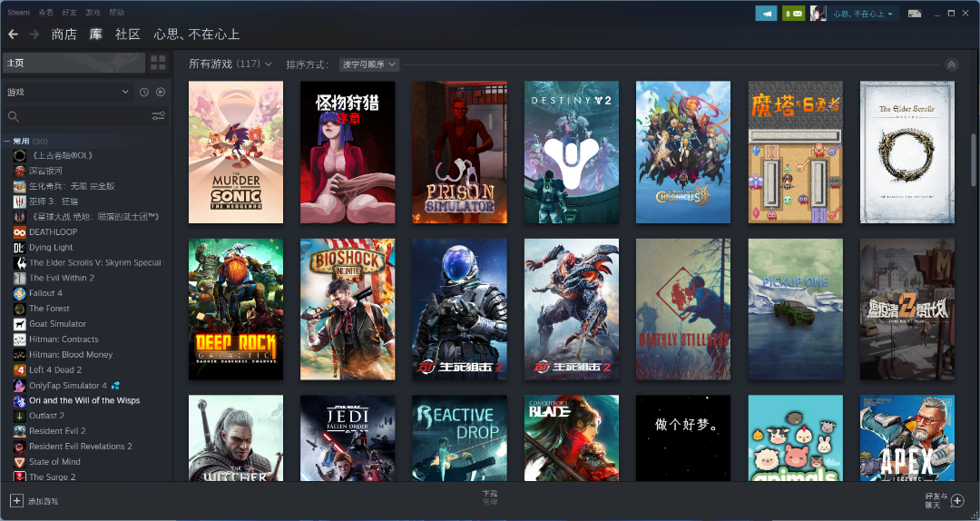Click the State of Mind triangle icon
The height and width of the screenshot is (521, 980).
[19, 462]
